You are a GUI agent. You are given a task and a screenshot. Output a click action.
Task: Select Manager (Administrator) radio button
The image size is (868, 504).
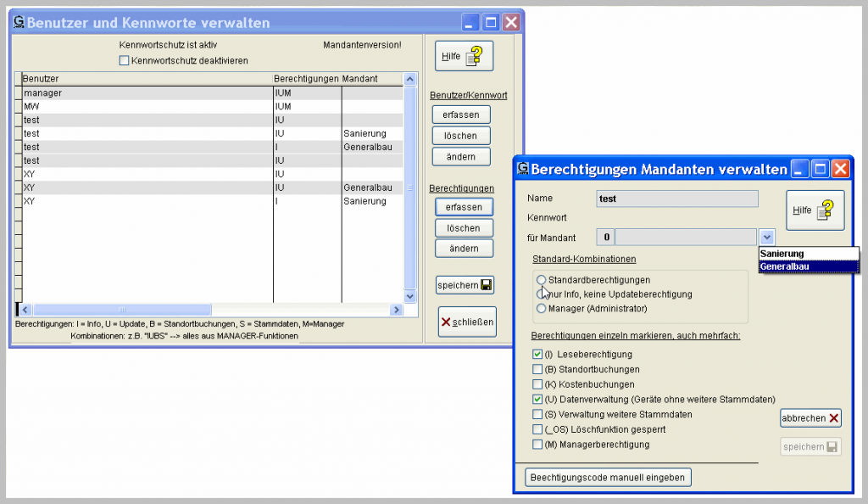pos(541,309)
